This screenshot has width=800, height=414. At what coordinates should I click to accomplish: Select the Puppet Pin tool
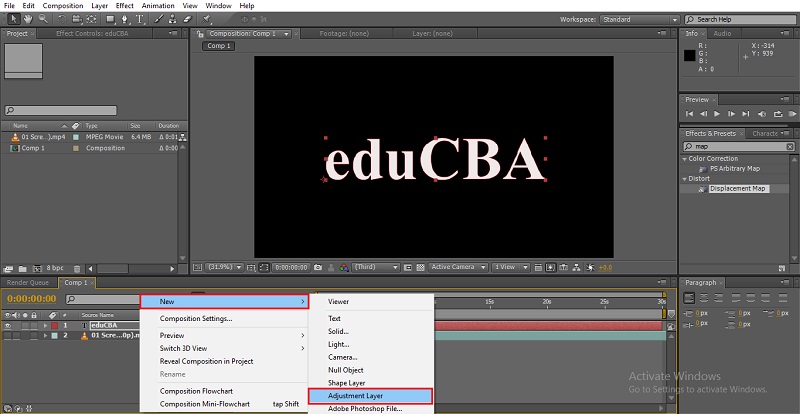point(206,19)
